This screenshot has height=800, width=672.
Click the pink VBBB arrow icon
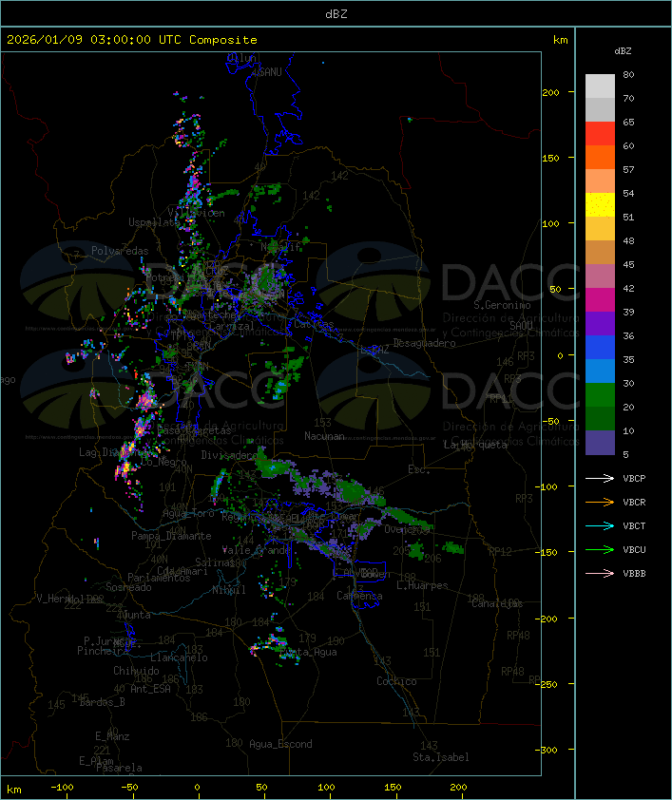point(601,574)
